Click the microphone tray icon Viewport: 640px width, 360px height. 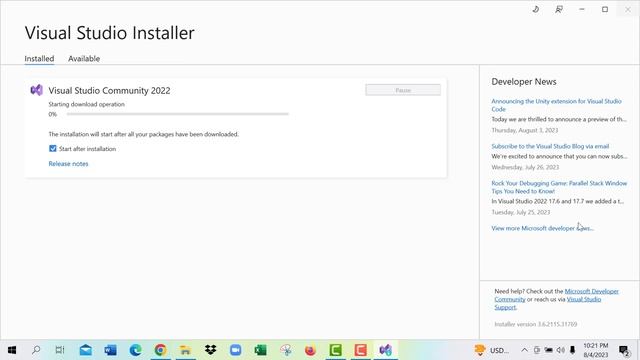pos(572,350)
